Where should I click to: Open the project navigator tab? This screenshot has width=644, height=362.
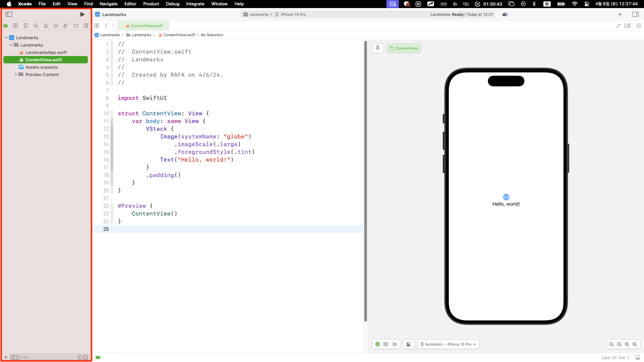6,26
